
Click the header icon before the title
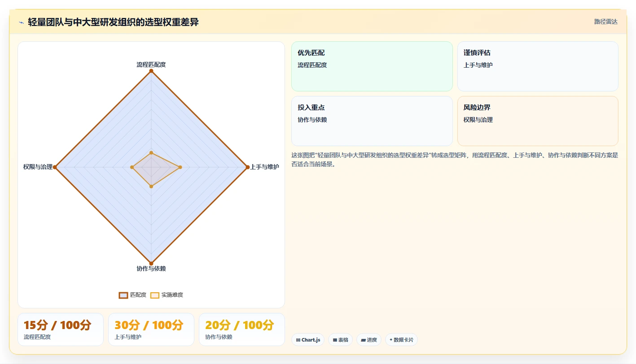pos(21,22)
